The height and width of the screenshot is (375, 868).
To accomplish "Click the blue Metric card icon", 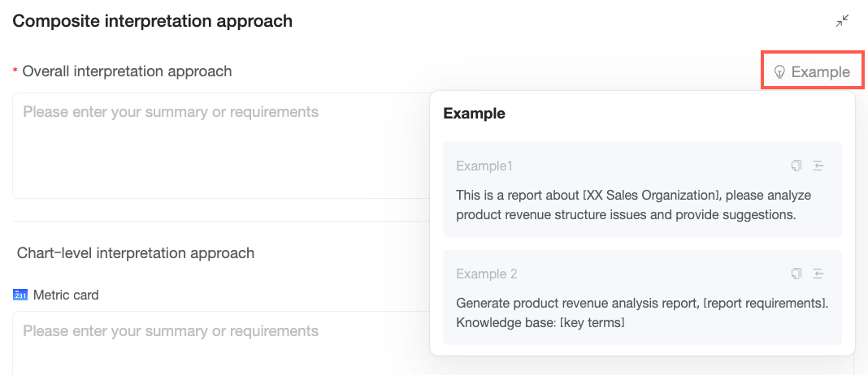I will [x=21, y=295].
